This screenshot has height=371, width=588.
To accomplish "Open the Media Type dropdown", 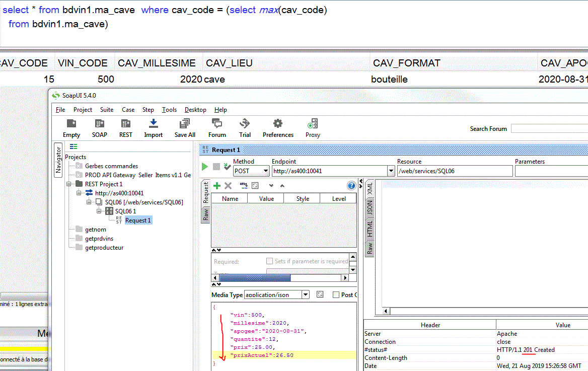I will click(x=306, y=294).
